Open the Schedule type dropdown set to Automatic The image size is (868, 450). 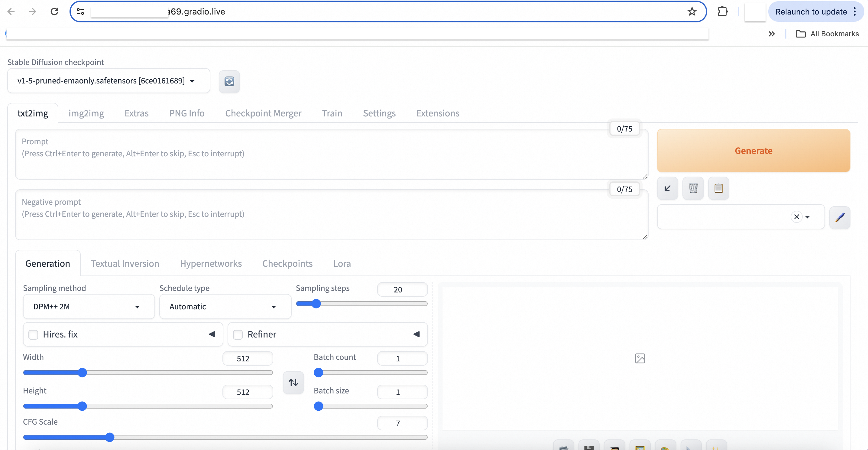[x=225, y=307]
